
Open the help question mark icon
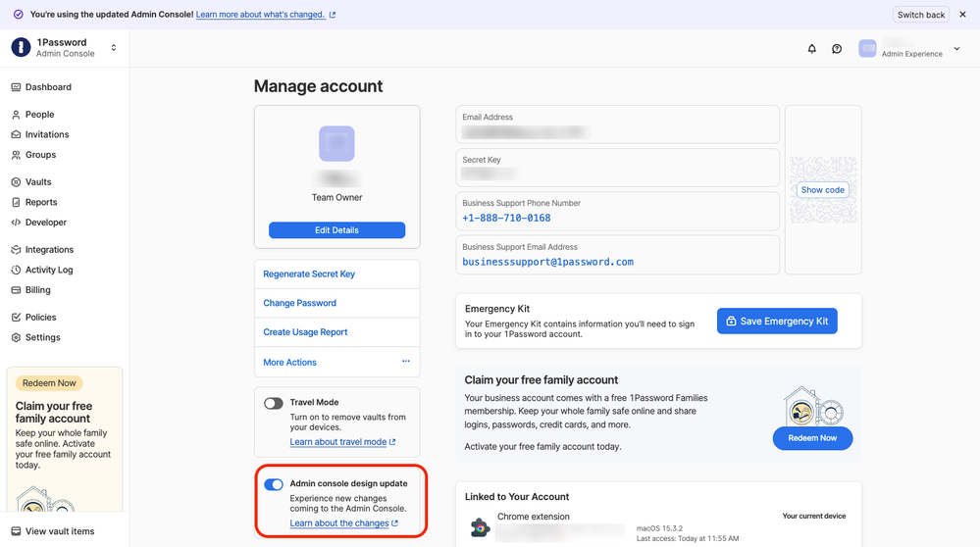click(x=837, y=49)
